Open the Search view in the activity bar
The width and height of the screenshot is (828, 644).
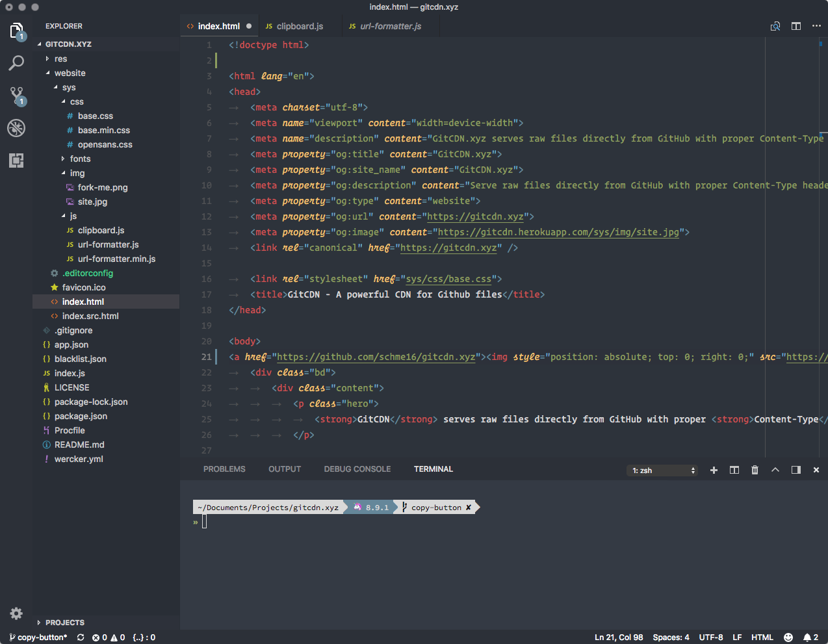(16, 64)
